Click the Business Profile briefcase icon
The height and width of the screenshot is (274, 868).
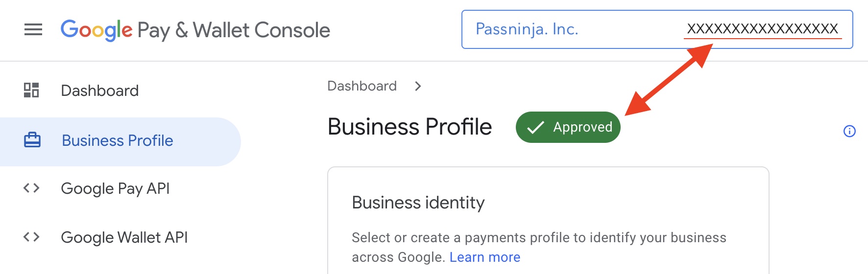point(32,140)
